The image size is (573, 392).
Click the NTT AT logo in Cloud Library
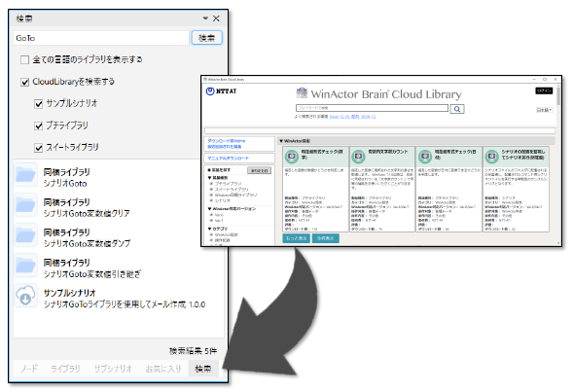pyautogui.click(x=222, y=91)
